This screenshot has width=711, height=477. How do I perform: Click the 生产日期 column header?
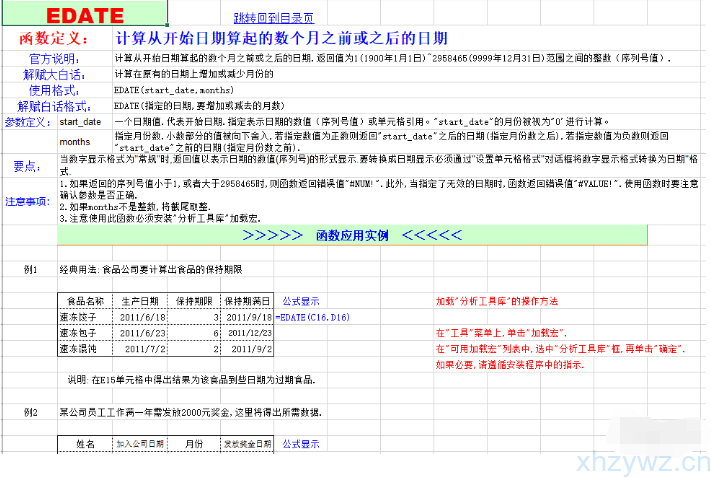[x=139, y=301]
